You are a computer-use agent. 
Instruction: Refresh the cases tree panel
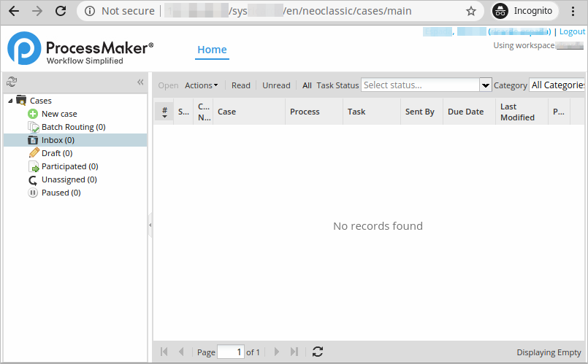coord(12,82)
